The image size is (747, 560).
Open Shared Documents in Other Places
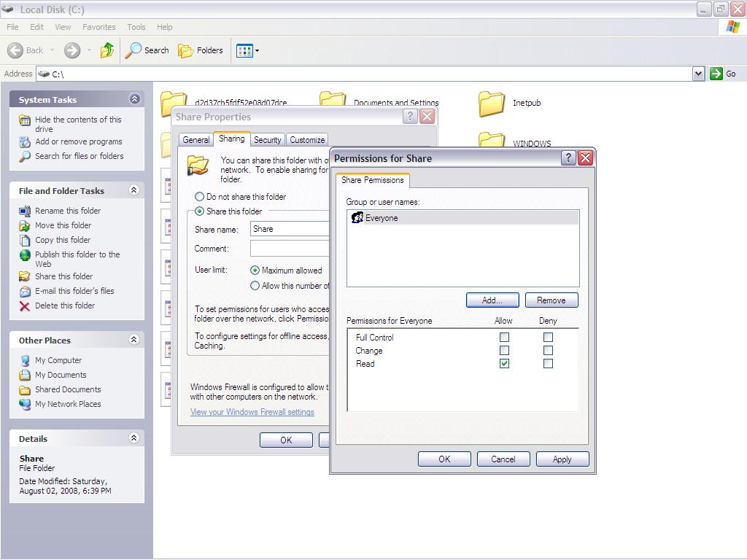tap(68, 389)
